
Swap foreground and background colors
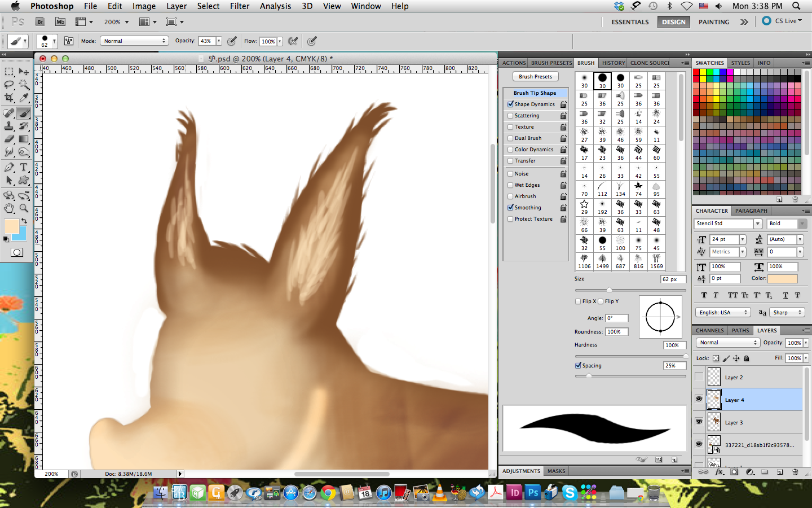(x=24, y=221)
